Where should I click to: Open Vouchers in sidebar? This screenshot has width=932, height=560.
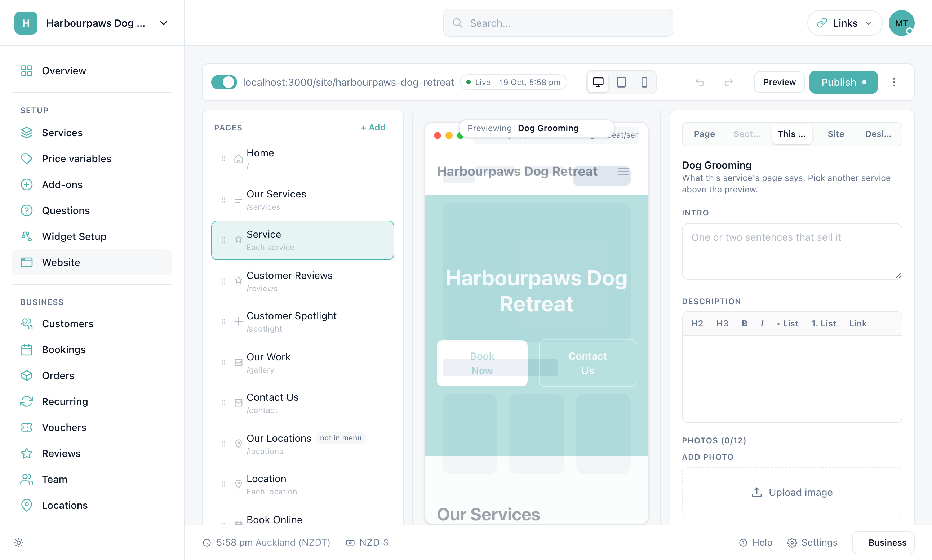(x=92, y=427)
